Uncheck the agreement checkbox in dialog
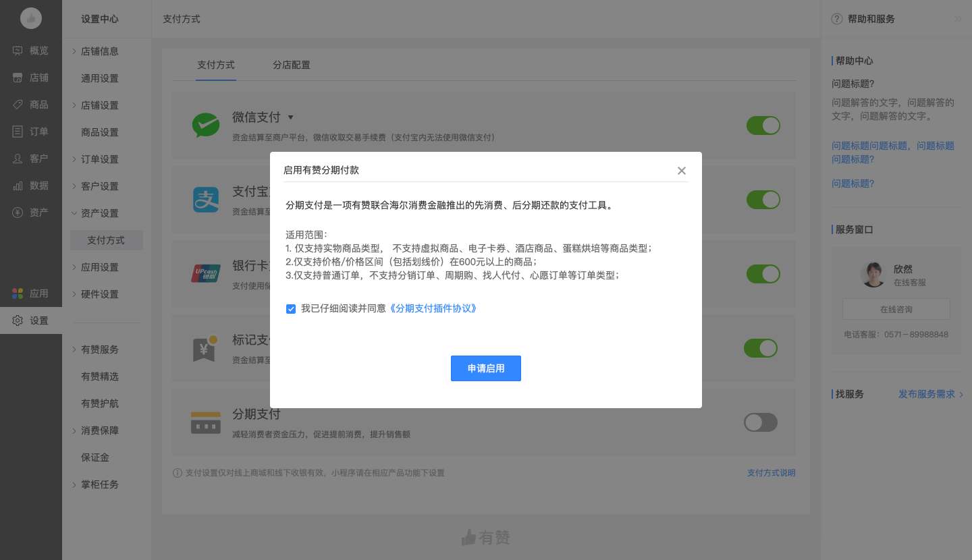Image resolution: width=972 pixels, height=560 pixels. [x=291, y=309]
